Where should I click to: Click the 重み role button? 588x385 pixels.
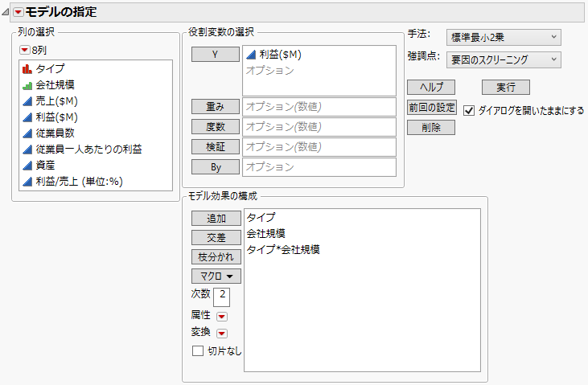pos(216,106)
